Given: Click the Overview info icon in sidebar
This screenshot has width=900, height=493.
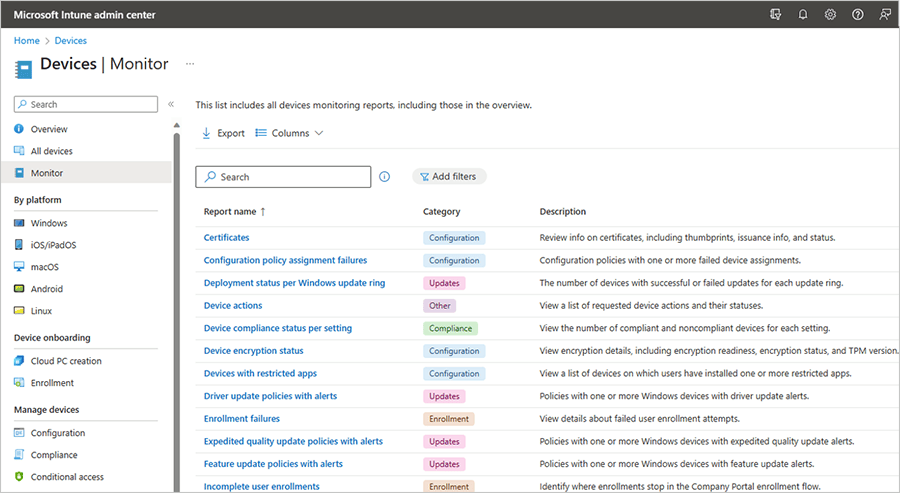Looking at the screenshot, I should tap(19, 129).
